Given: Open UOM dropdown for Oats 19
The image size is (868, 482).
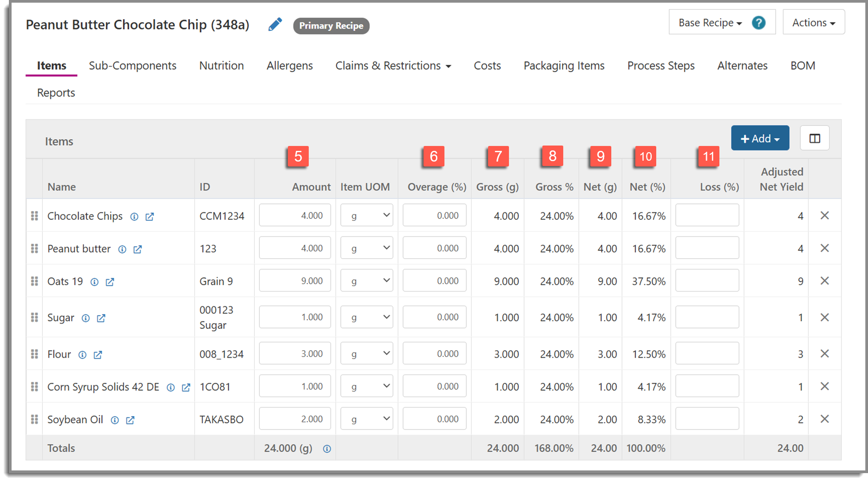Looking at the screenshot, I should click(367, 281).
